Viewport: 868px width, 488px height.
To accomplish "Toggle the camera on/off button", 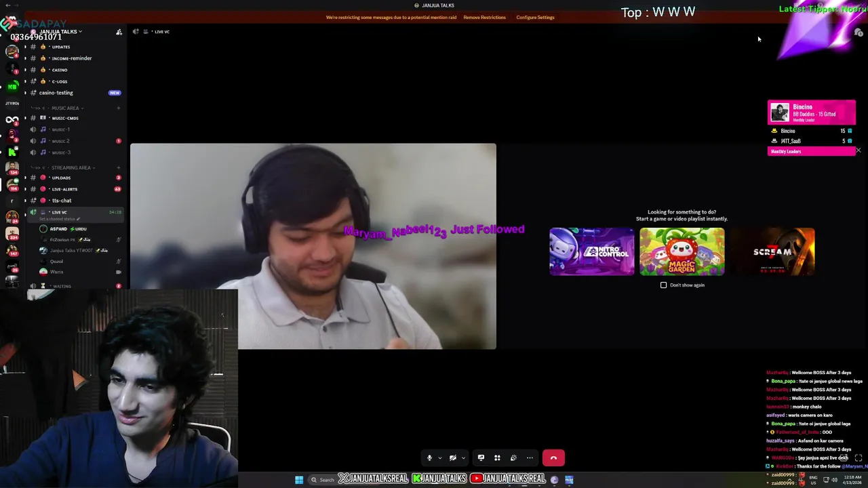I will coord(453,458).
